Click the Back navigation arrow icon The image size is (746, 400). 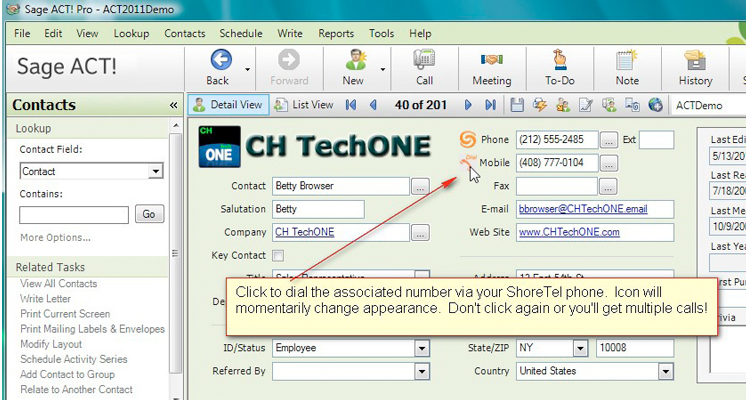click(221, 60)
